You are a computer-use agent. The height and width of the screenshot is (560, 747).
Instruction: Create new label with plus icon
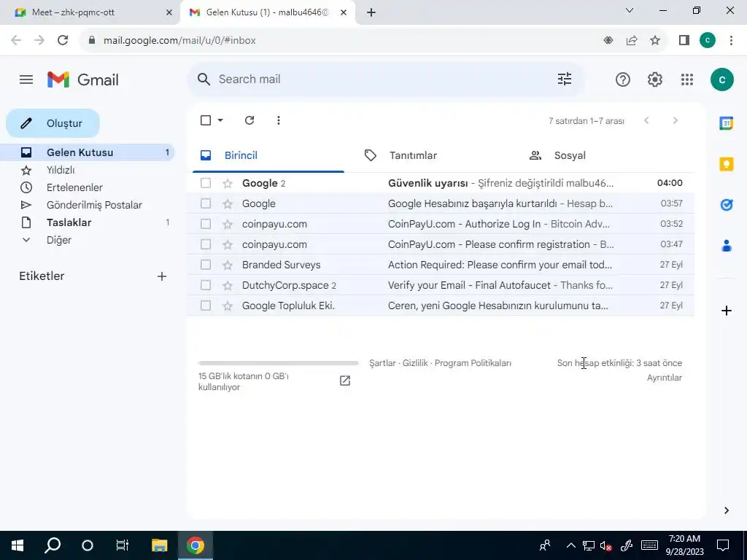click(x=162, y=276)
